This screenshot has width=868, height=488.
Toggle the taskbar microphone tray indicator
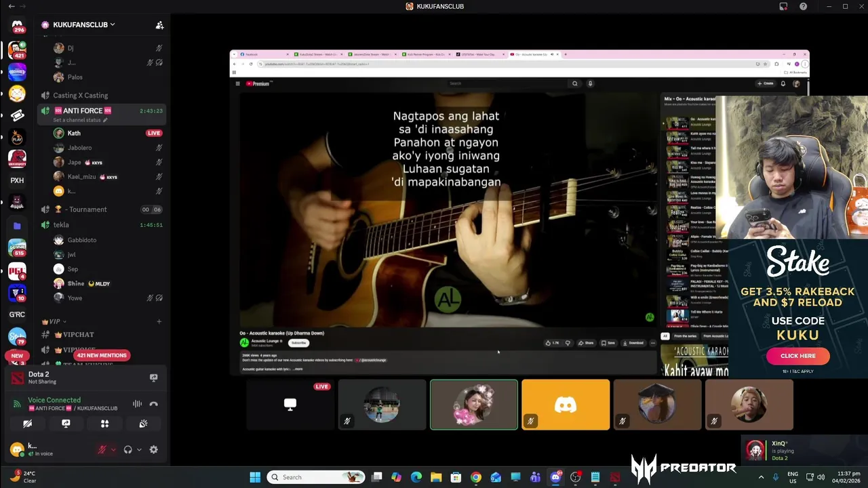coord(776,477)
